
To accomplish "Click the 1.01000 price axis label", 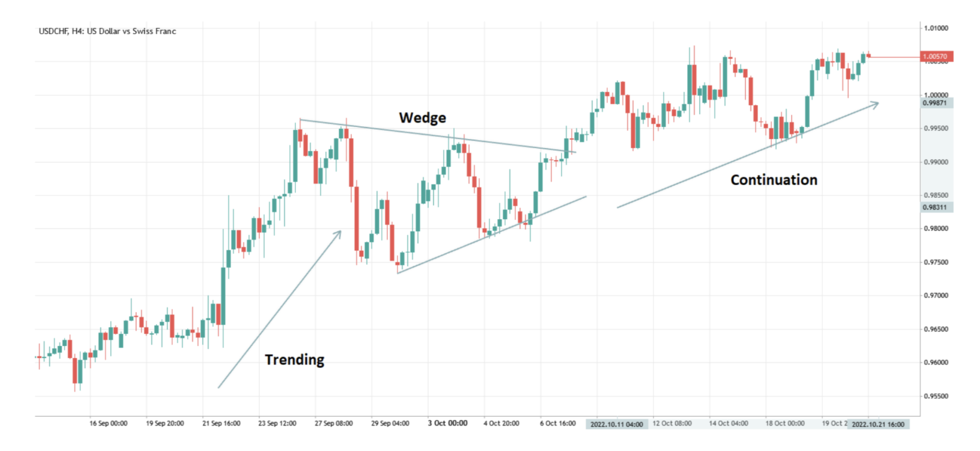I will [x=936, y=28].
